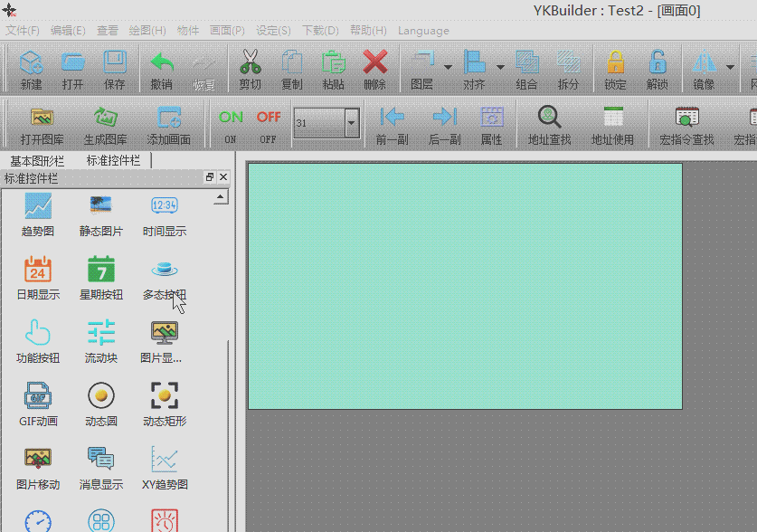
Task: Pick the GIF动画 control icon
Action: point(38,404)
